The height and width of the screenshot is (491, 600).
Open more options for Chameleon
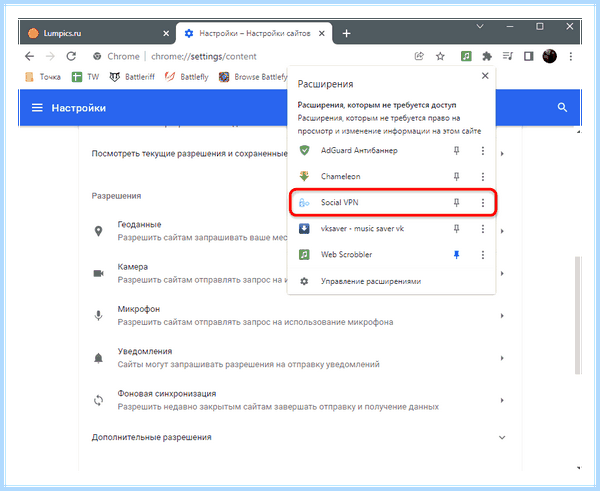click(x=483, y=176)
